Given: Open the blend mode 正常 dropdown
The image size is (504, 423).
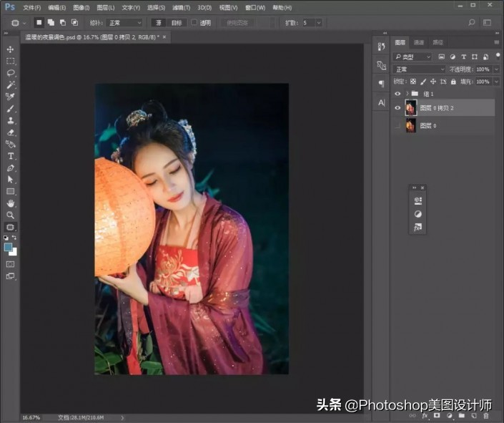Looking at the screenshot, I should (x=419, y=69).
